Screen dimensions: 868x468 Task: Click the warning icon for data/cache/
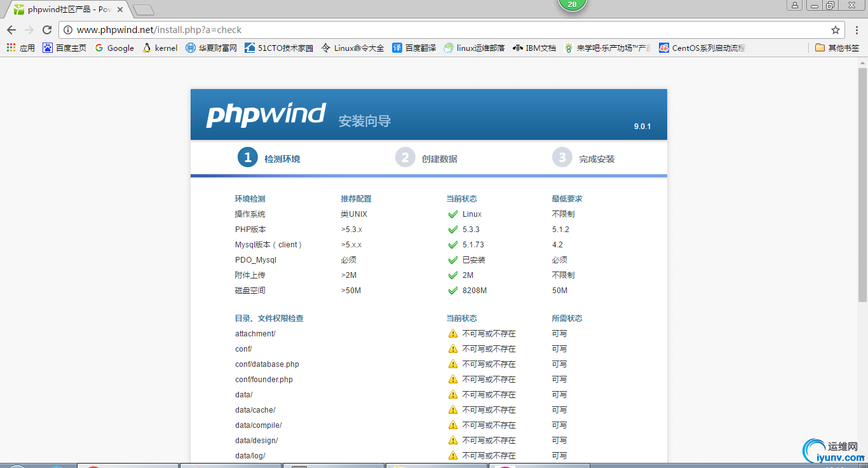coord(453,410)
